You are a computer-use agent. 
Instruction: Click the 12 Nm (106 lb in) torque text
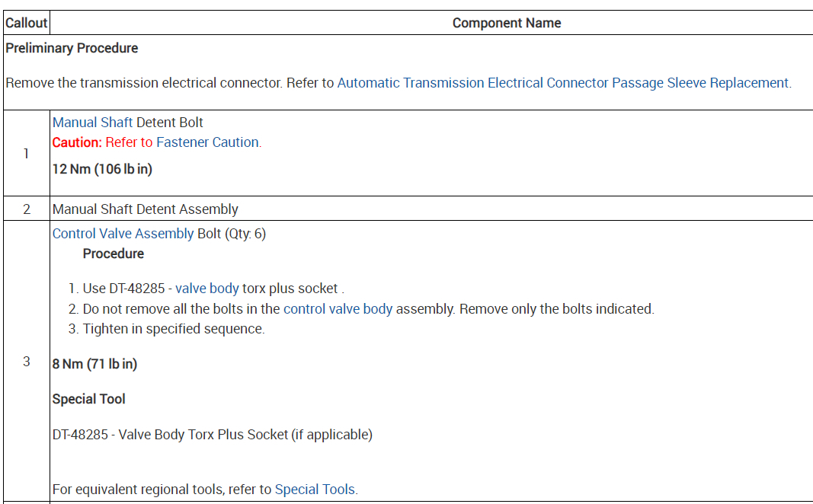click(x=102, y=170)
